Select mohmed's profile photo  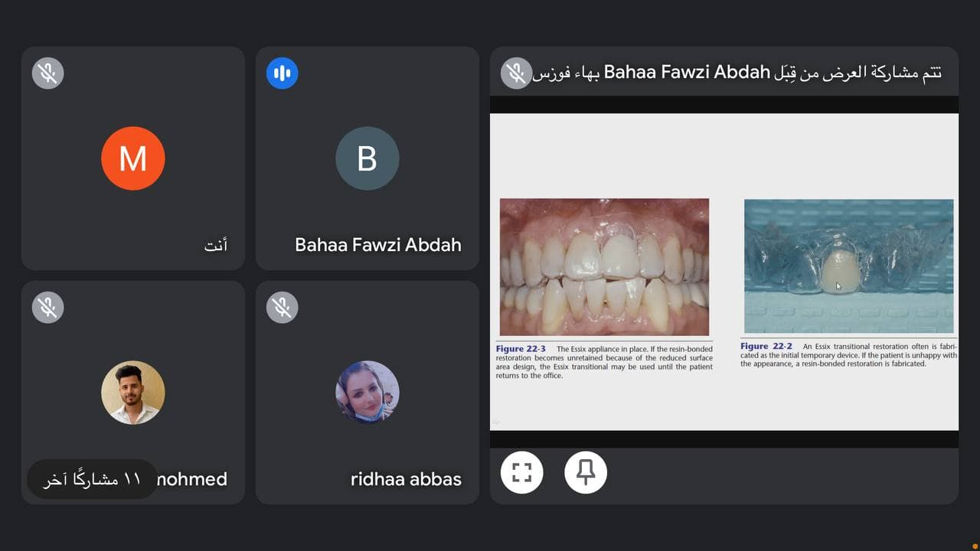(x=133, y=393)
